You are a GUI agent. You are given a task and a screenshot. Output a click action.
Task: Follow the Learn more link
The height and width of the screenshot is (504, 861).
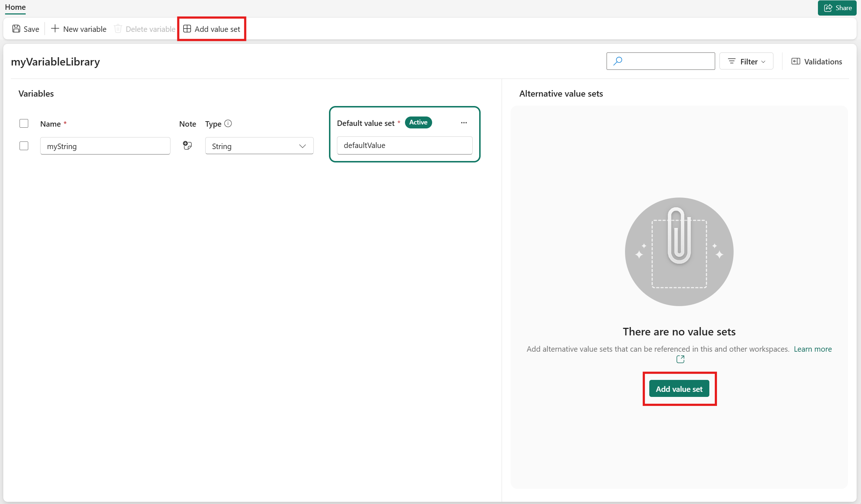tap(813, 349)
